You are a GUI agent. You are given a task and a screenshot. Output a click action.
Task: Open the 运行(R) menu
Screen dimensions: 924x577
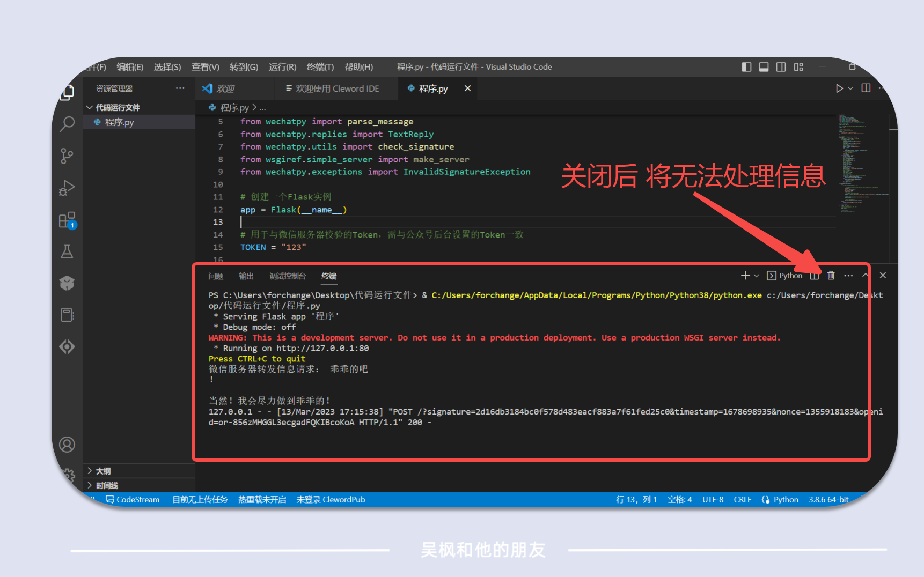[x=282, y=67]
